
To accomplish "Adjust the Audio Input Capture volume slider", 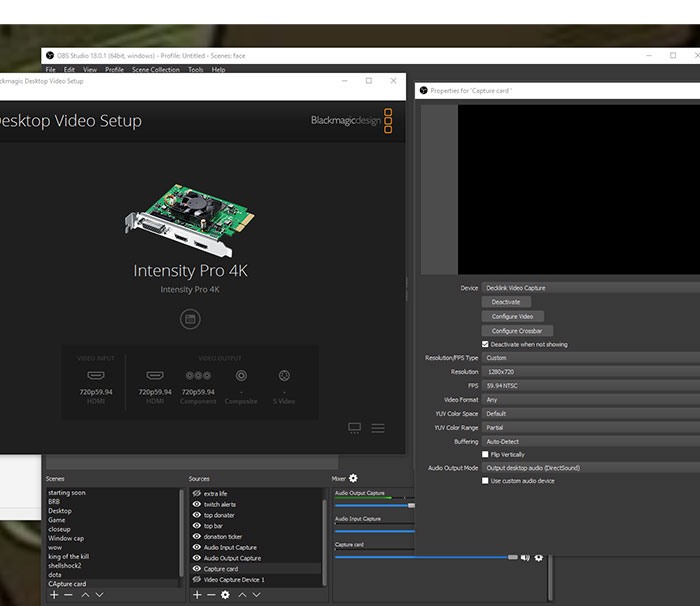I will (375, 531).
